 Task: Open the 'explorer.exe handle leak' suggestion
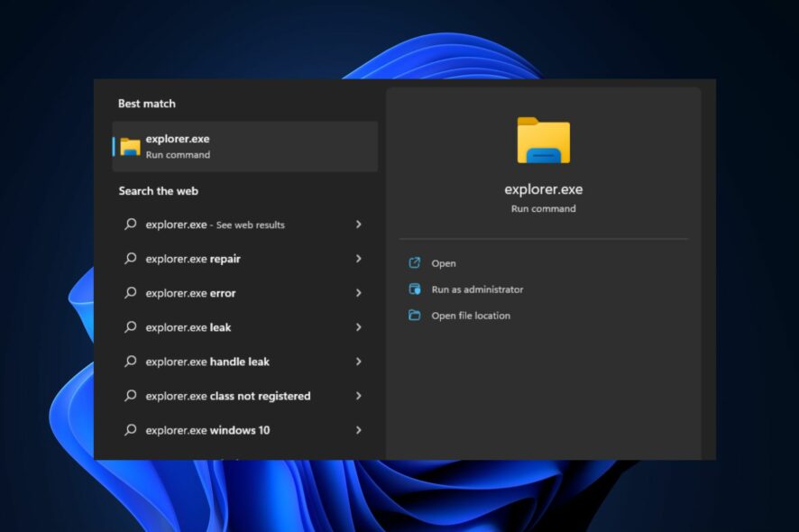(x=244, y=362)
